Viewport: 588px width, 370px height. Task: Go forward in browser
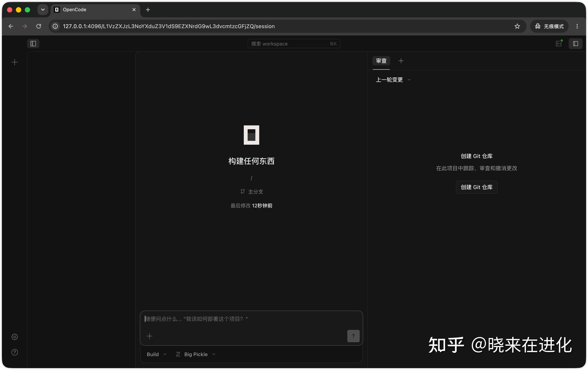point(25,26)
